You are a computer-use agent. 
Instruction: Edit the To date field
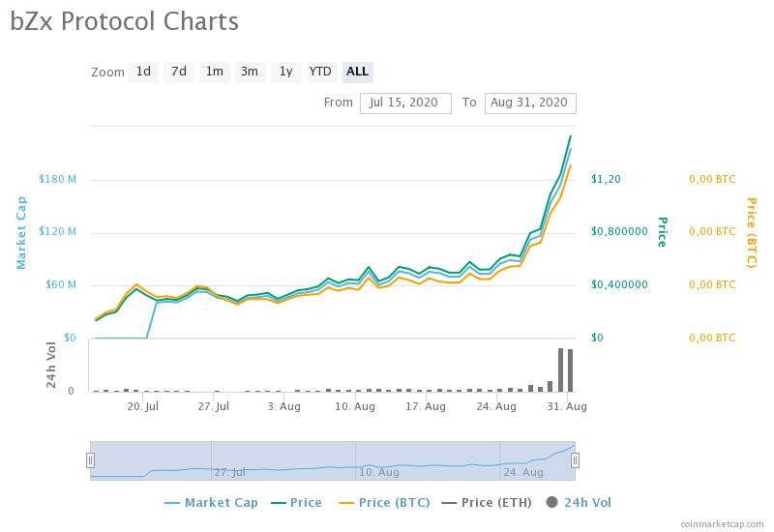pos(530,103)
